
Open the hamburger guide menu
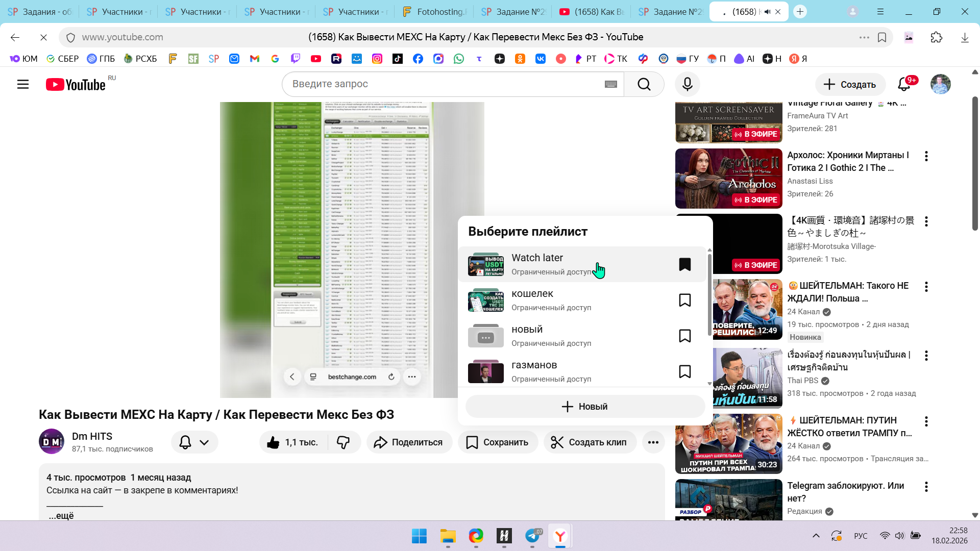pyautogui.click(x=23, y=84)
